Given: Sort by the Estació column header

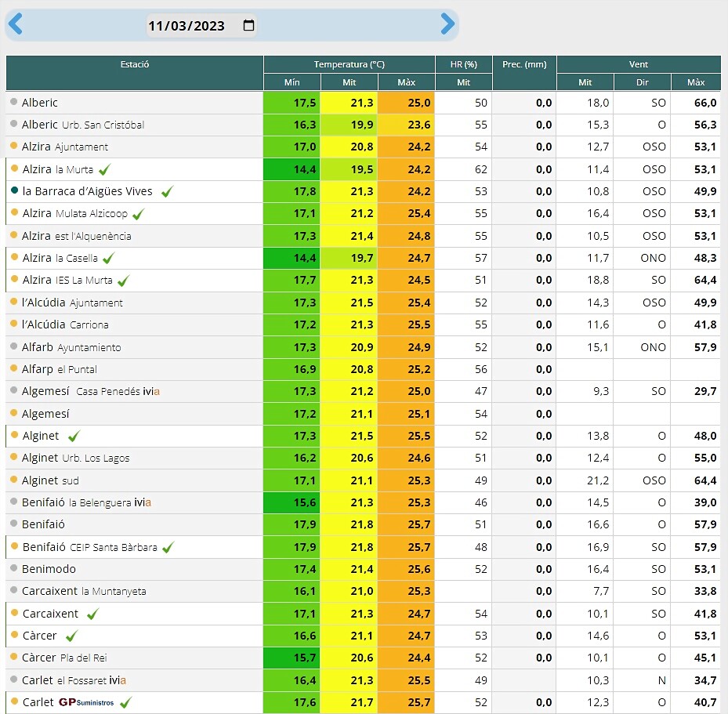Looking at the screenshot, I should coord(135,73).
